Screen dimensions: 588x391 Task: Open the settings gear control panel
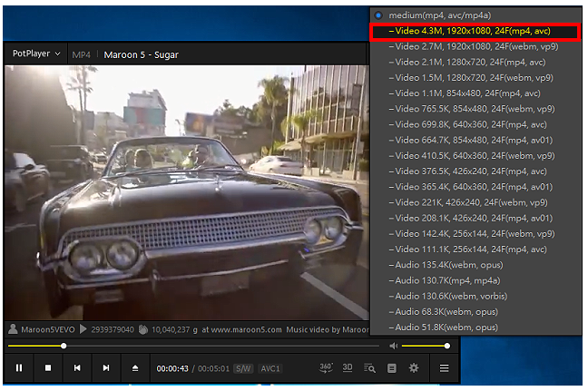point(414,367)
